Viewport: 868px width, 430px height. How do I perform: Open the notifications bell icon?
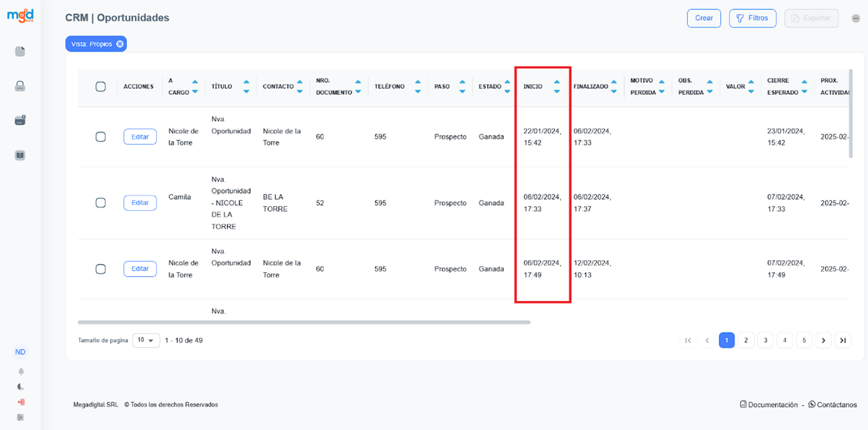click(x=21, y=371)
